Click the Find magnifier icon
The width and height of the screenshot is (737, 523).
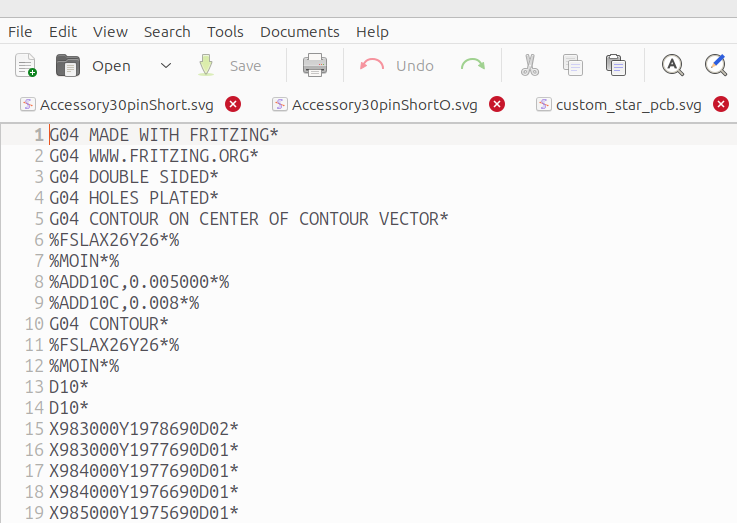[x=673, y=66]
